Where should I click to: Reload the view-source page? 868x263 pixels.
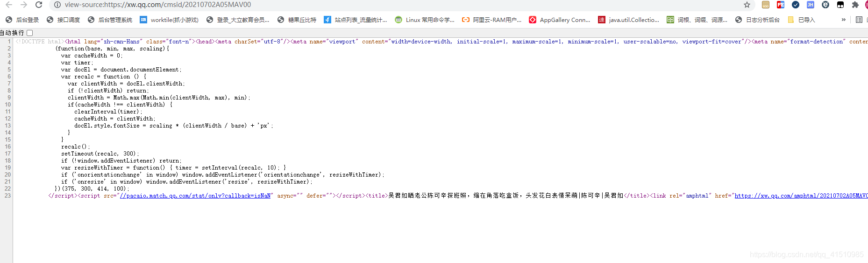(39, 5)
